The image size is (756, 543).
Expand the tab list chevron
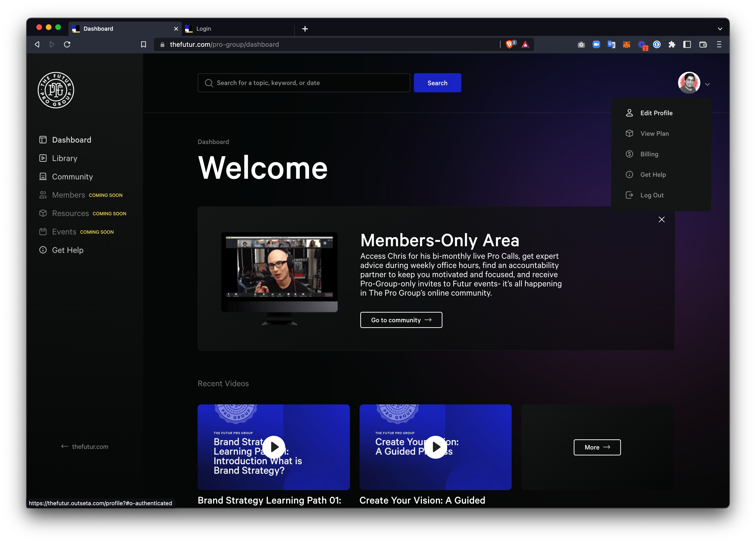[x=720, y=29]
